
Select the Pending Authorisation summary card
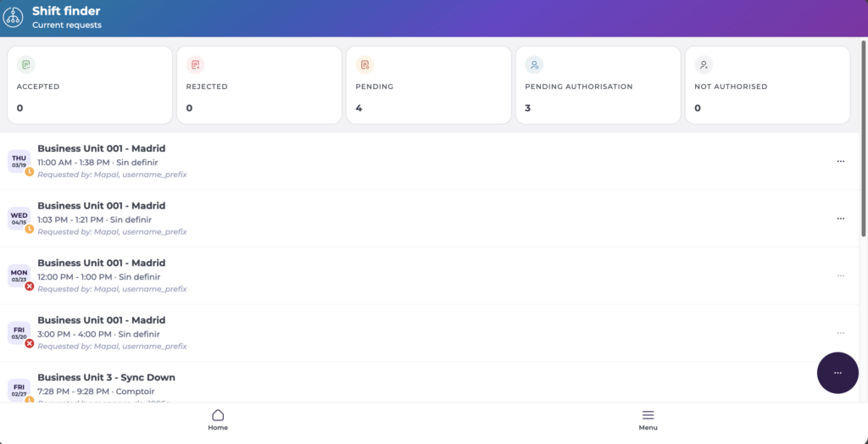[598, 86]
